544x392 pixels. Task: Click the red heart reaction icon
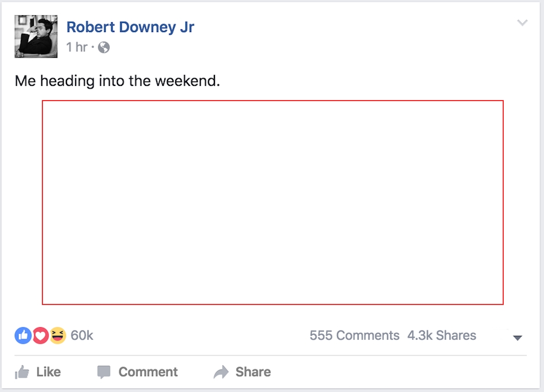41,335
